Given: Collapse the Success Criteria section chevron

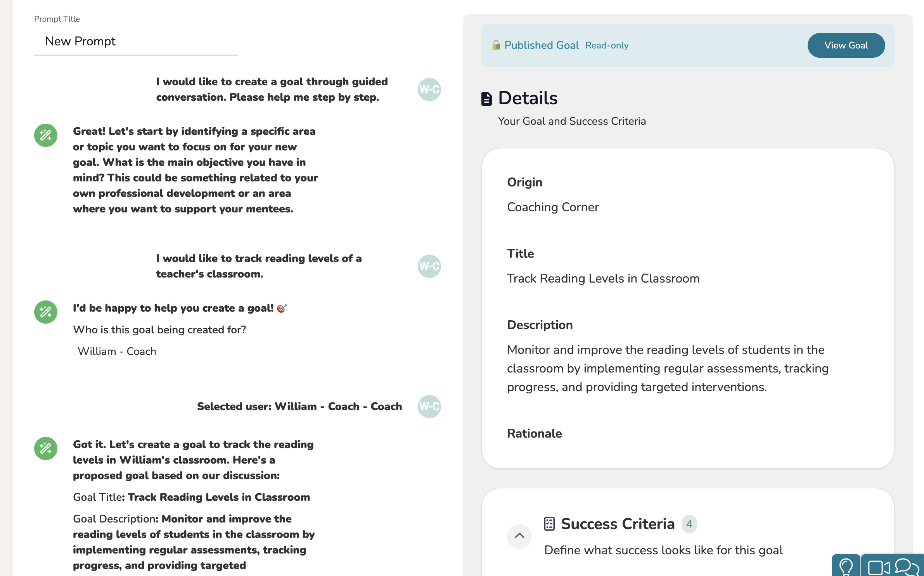Looking at the screenshot, I should coord(519,536).
